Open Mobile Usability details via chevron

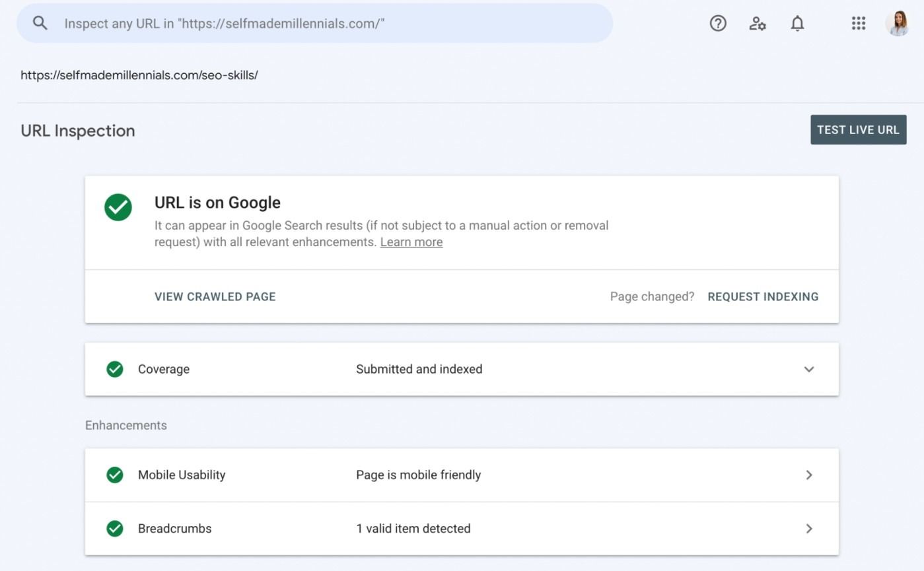click(x=808, y=475)
